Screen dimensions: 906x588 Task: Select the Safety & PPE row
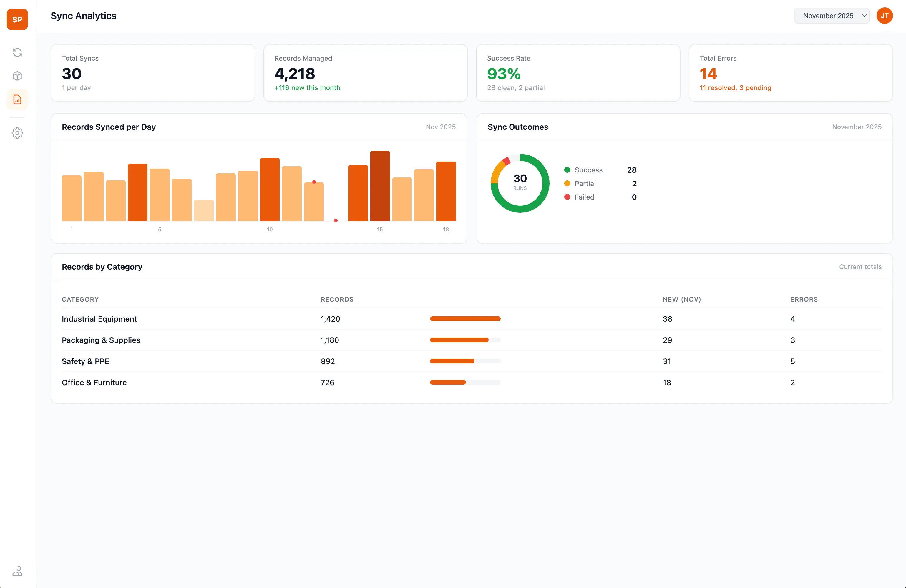(472, 361)
